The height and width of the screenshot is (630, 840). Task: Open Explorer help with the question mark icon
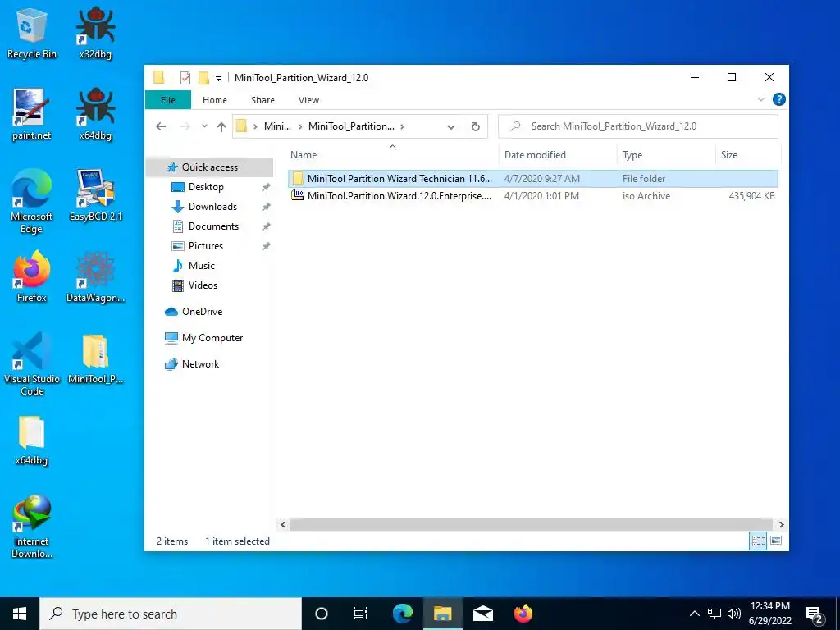779,99
